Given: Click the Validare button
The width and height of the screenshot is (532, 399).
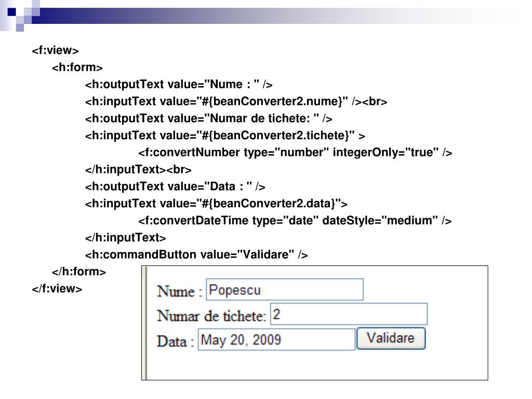Looking at the screenshot, I should coord(391,338).
